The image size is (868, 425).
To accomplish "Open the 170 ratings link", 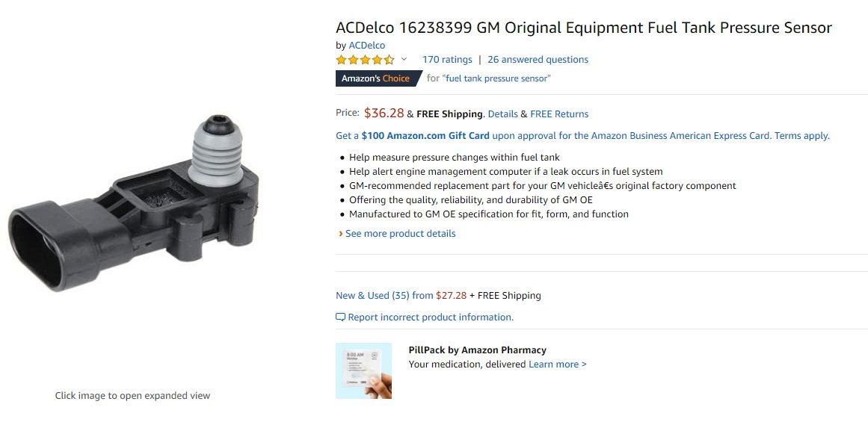I will 447,60.
